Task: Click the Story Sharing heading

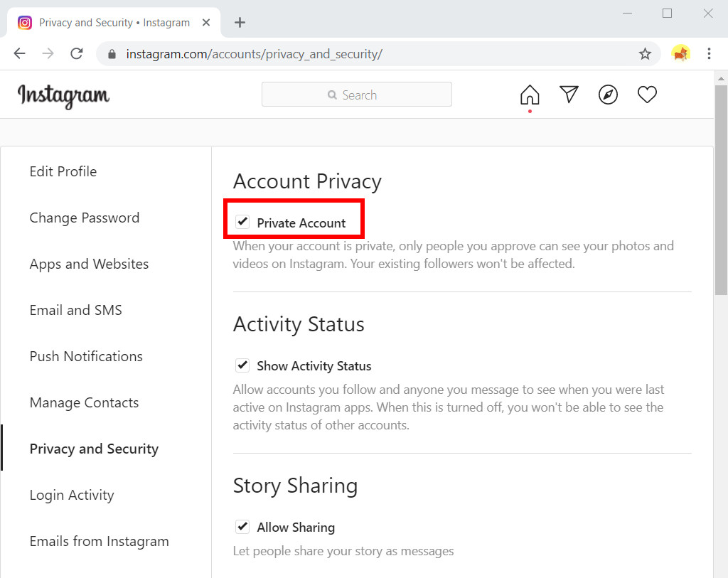Action: click(295, 486)
